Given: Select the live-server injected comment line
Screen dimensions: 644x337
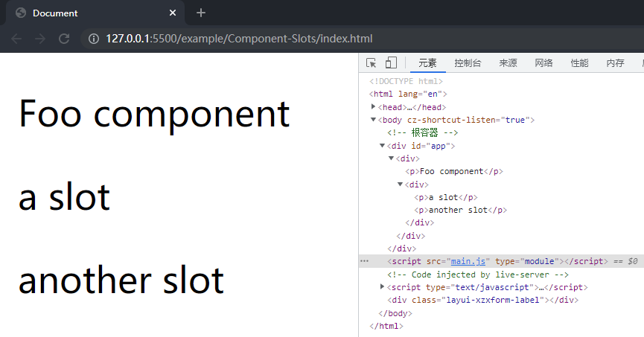Looking at the screenshot, I should coord(478,275).
